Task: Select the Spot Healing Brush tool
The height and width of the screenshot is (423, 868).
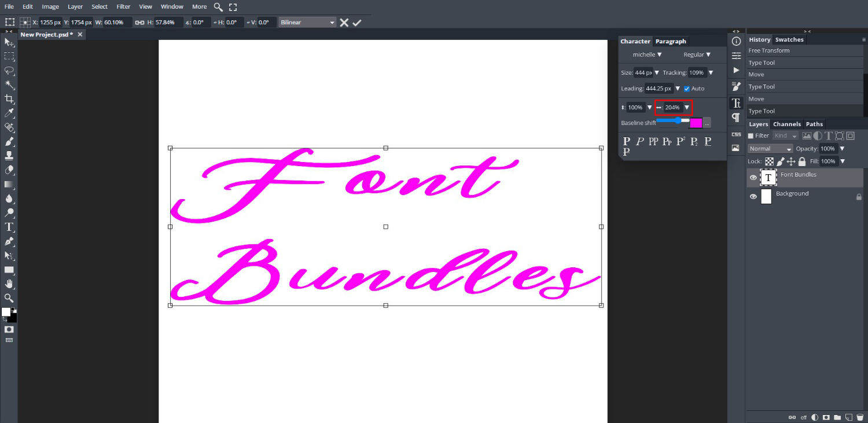Action: [x=9, y=127]
